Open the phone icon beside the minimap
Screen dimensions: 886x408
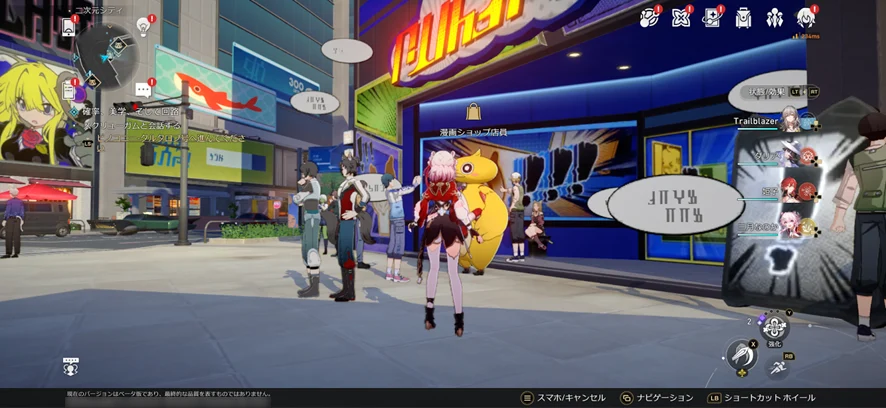coord(69,27)
